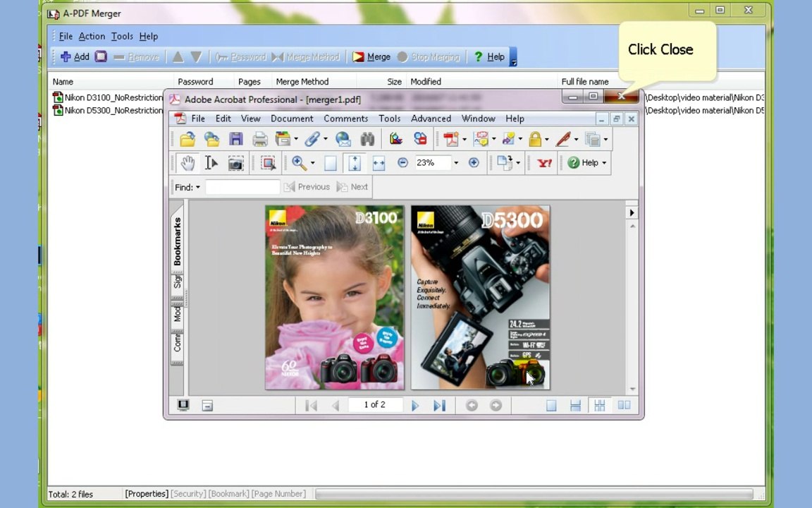The width and height of the screenshot is (812, 508).
Task: Click Help button in A-PDF Merger toolbar
Action: click(489, 57)
